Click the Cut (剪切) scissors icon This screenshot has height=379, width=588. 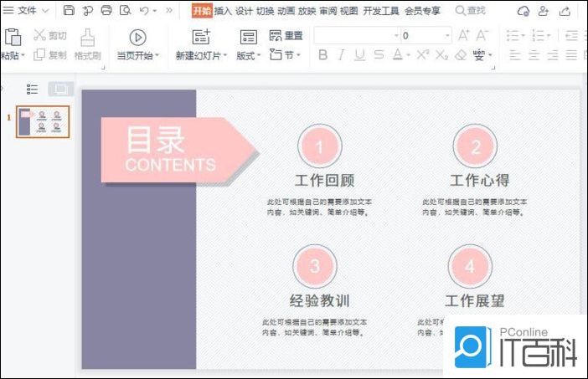[x=39, y=35]
